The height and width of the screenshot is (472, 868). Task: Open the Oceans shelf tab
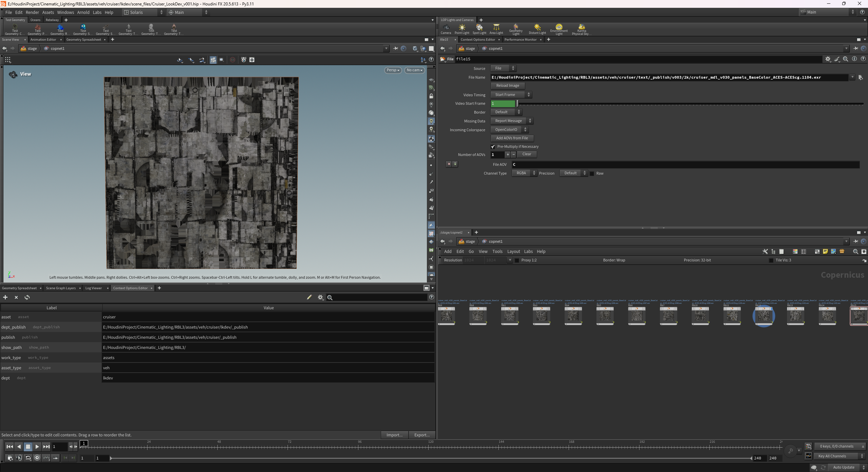coord(35,20)
